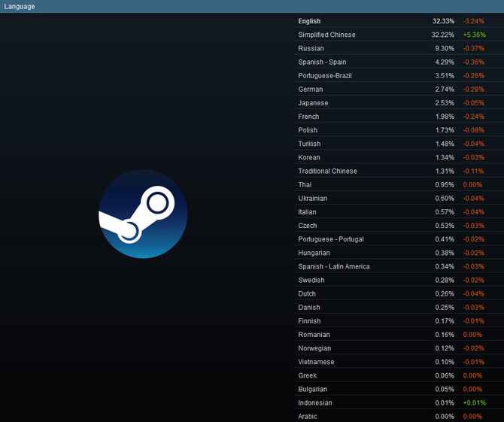The image size is (504, 422).
Task: Click the +0.01% change for Indonesian
Action: tap(475, 402)
